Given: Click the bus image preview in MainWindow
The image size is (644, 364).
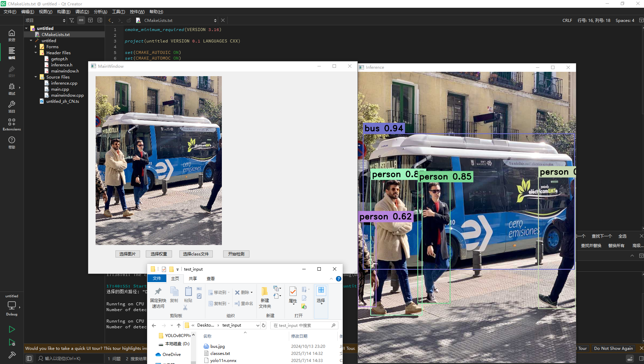Looking at the screenshot, I should 159,160.
